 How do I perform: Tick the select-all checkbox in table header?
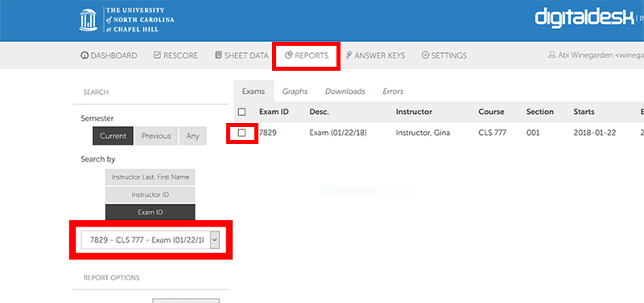click(x=242, y=112)
